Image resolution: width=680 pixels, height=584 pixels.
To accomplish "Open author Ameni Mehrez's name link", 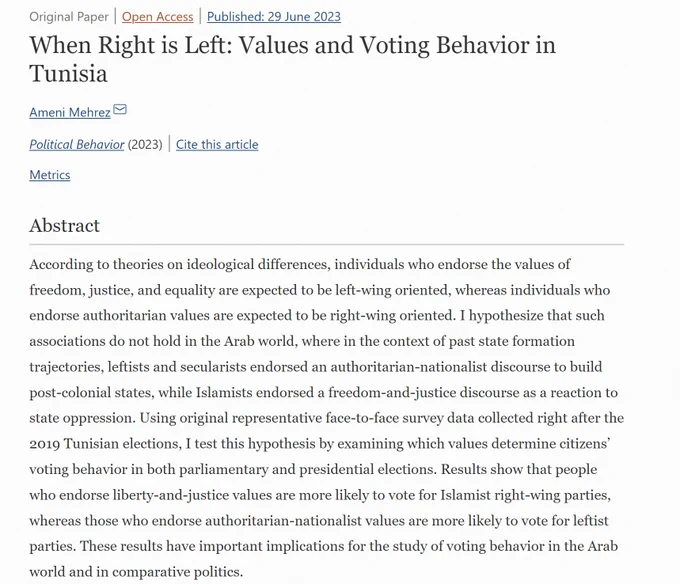I will [70, 112].
